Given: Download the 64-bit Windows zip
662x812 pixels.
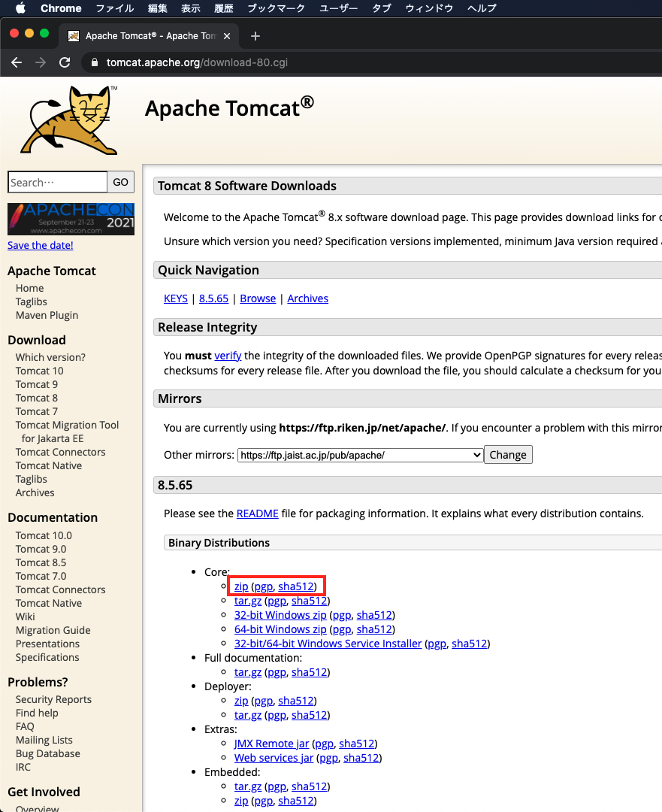Looking at the screenshot, I should (x=280, y=629).
